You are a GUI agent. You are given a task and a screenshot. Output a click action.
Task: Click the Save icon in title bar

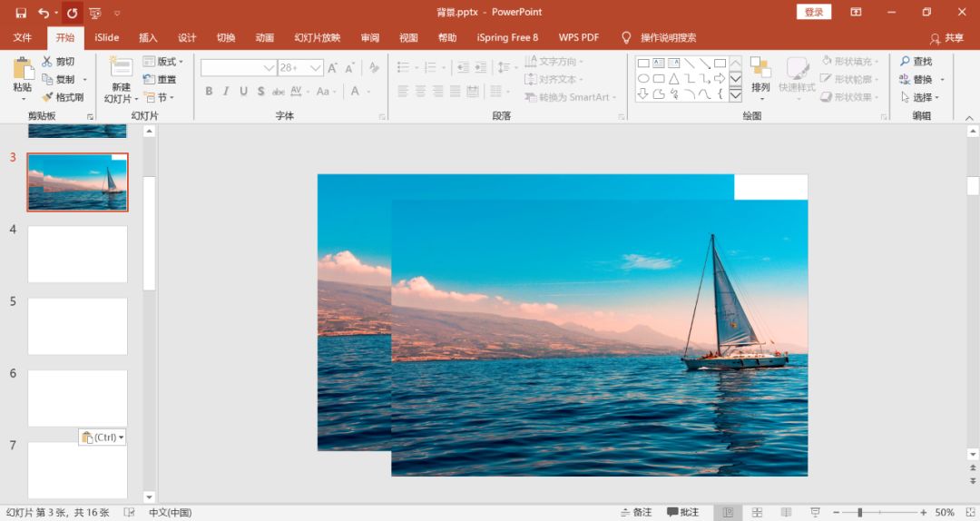point(21,13)
